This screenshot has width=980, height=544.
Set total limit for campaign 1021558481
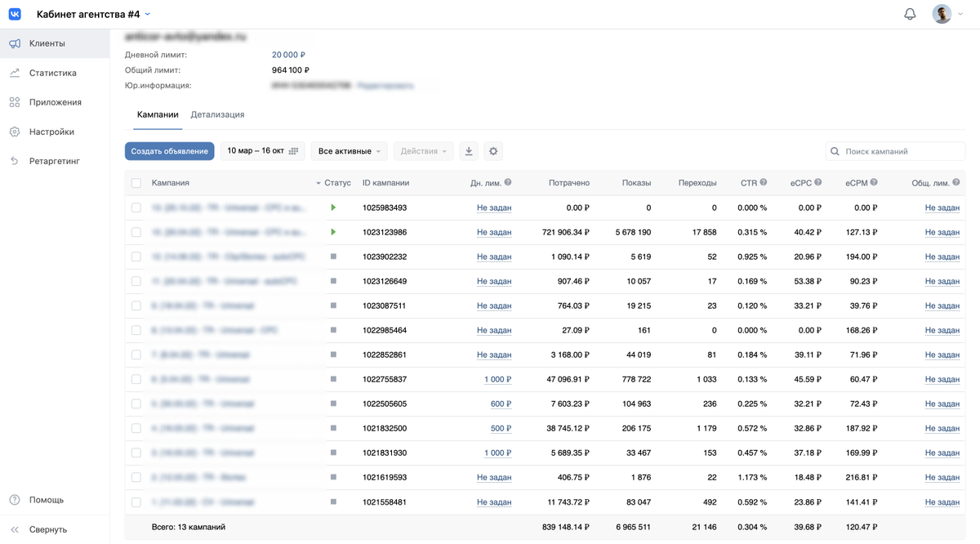point(942,502)
